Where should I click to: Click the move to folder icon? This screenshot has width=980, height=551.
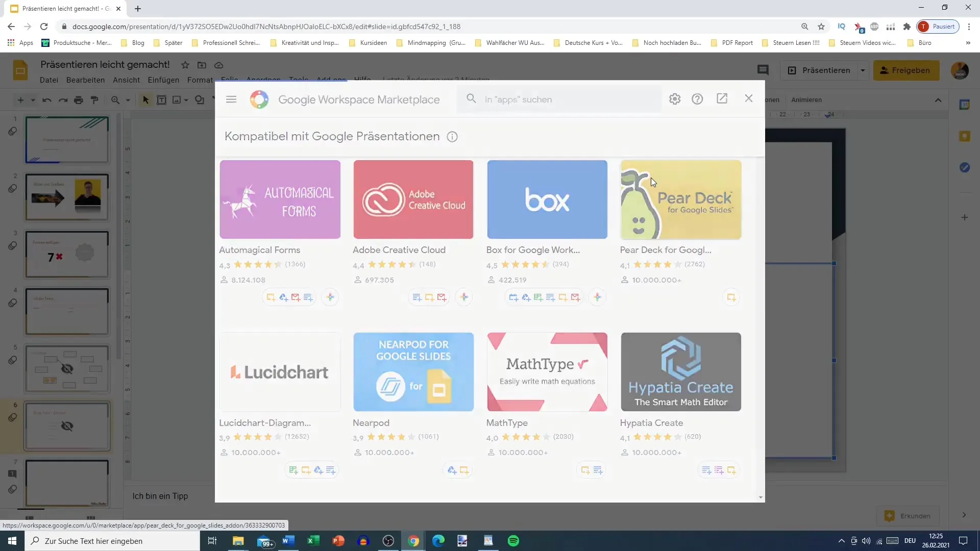click(202, 65)
